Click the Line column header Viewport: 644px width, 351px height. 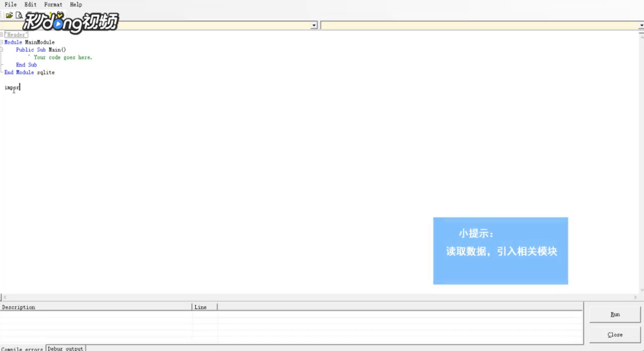pyautogui.click(x=205, y=307)
